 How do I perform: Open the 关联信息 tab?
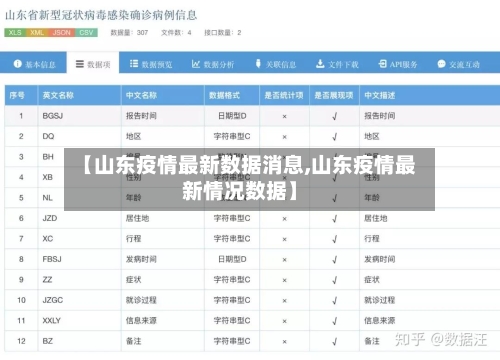point(276,63)
